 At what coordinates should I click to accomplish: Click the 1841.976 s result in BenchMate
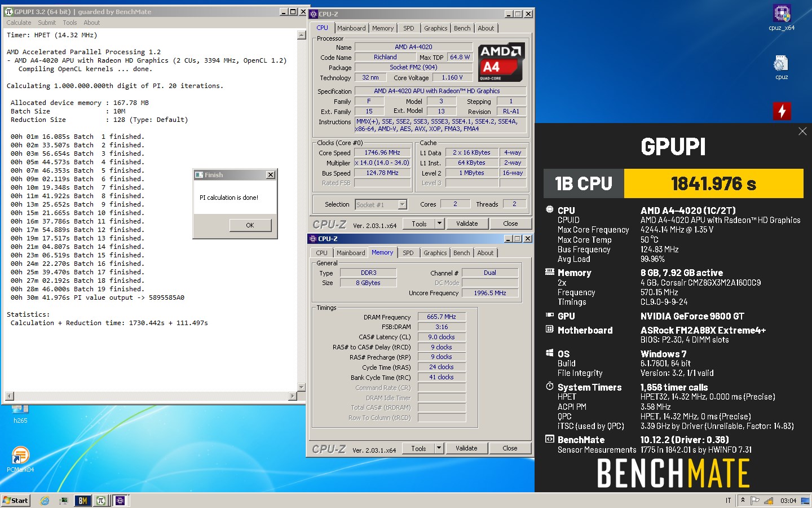pyautogui.click(x=713, y=183)
